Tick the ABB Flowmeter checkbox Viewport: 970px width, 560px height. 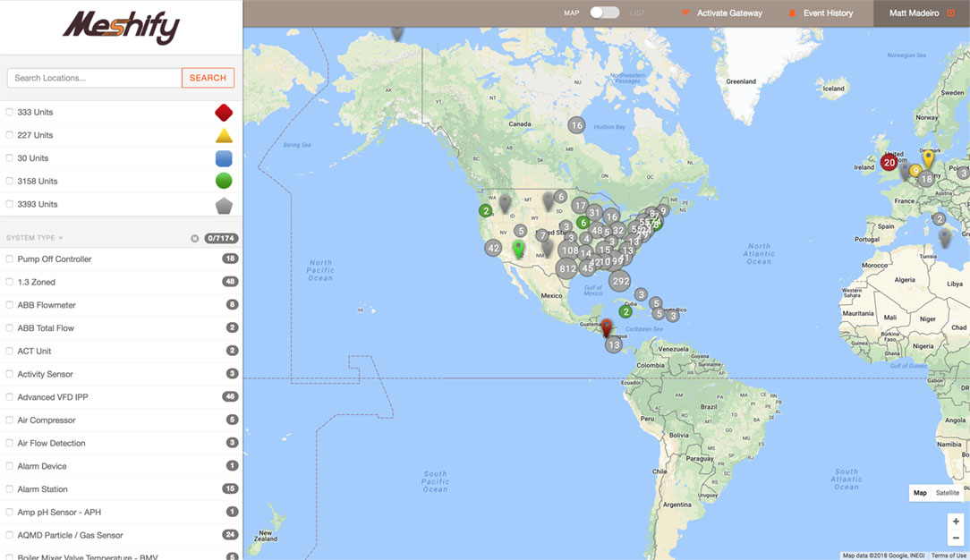pyautogui.click(x=9, y=305)
